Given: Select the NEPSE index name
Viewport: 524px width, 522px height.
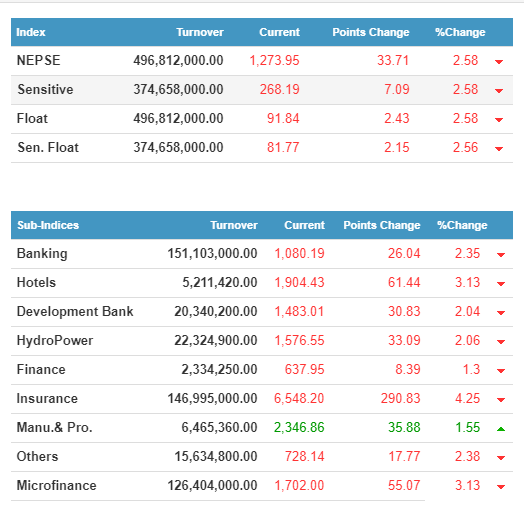Looking at the screenshot, I should [38, 60].
